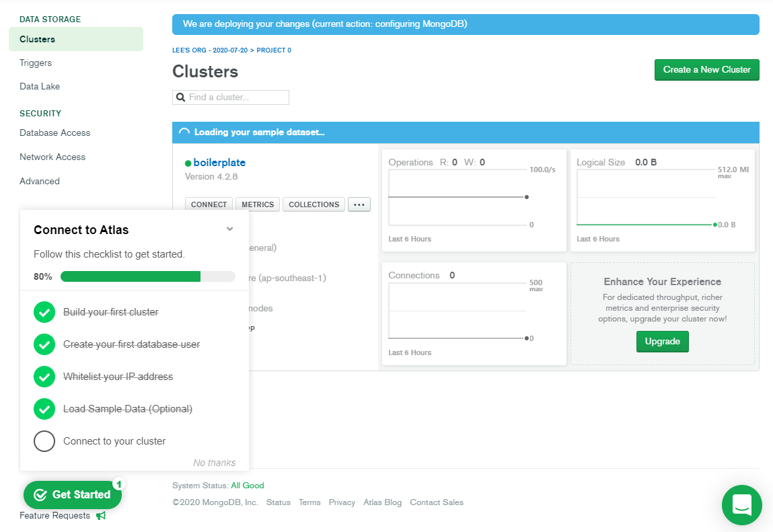The image size is (773, 532).
Task: Go to Database Access
Action: pyautogui.click(x=54, y=132)
